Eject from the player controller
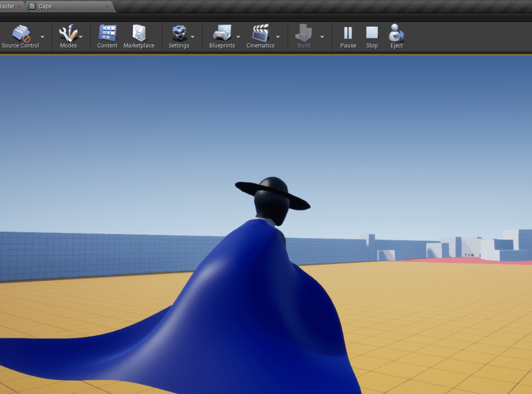 pyautogui.click(x=396, y=34)
